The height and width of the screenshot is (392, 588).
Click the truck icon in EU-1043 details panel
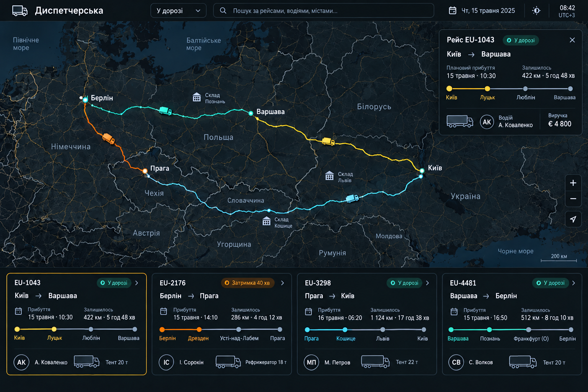point(460,121)
